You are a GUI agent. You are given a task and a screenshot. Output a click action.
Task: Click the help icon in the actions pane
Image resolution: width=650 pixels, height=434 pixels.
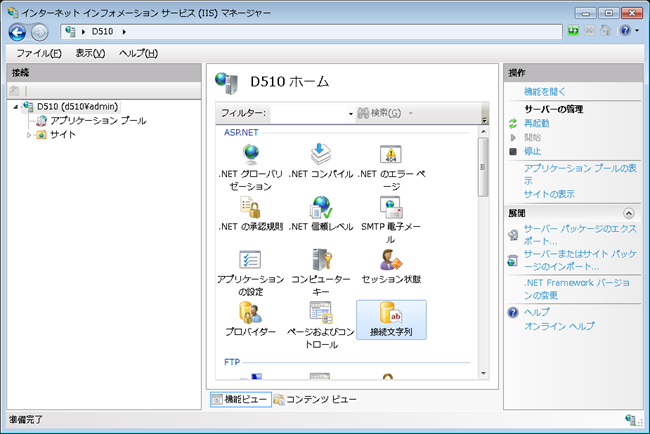pyautogui.click(x=513, y=312)
